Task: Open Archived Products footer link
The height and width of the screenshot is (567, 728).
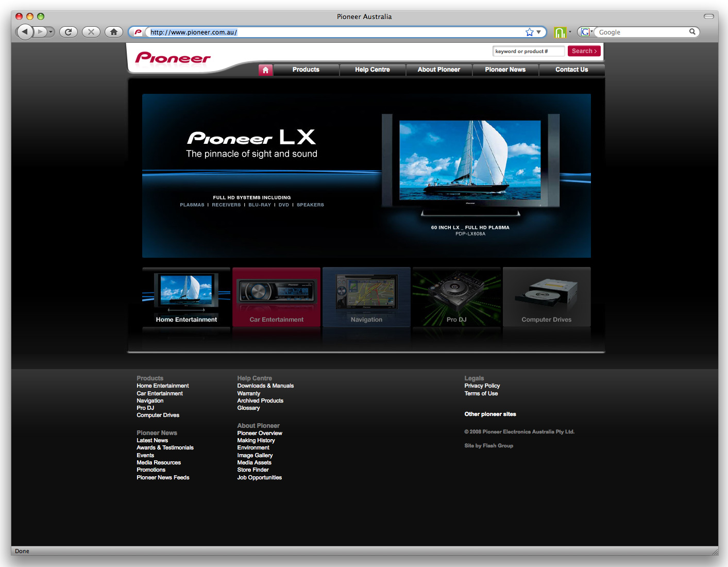Action: 260,401
